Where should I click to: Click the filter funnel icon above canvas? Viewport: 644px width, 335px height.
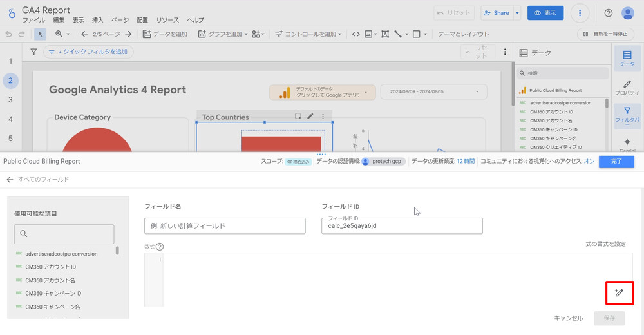point(33,52)
